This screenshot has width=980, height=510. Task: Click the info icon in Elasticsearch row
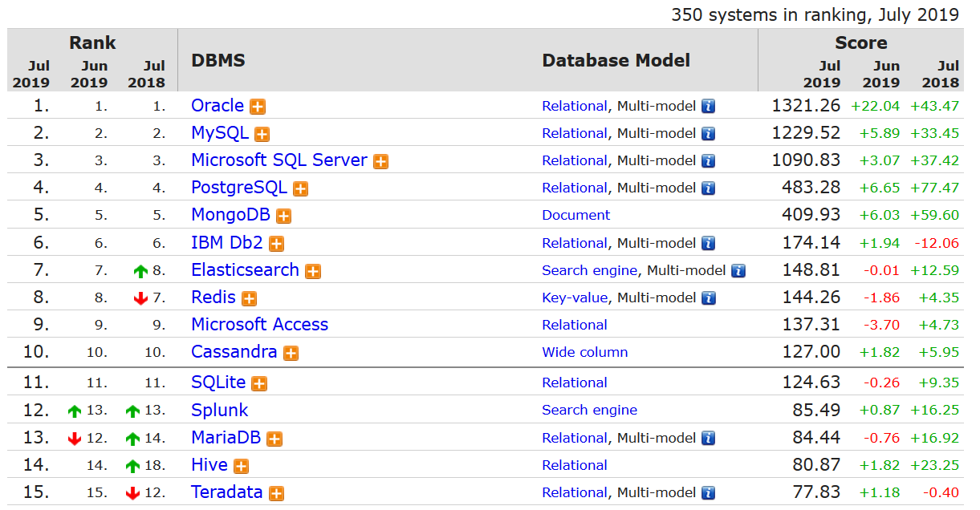pos(738,270)
